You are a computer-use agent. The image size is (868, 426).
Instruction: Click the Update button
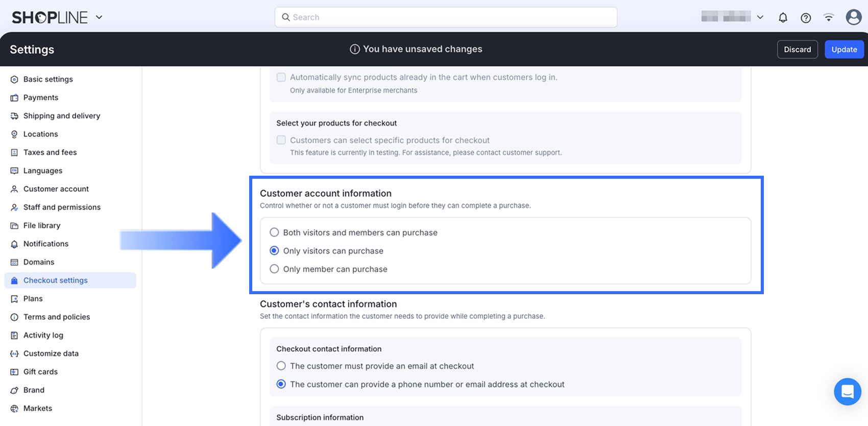pyautogui.click(x=844, y=50)
